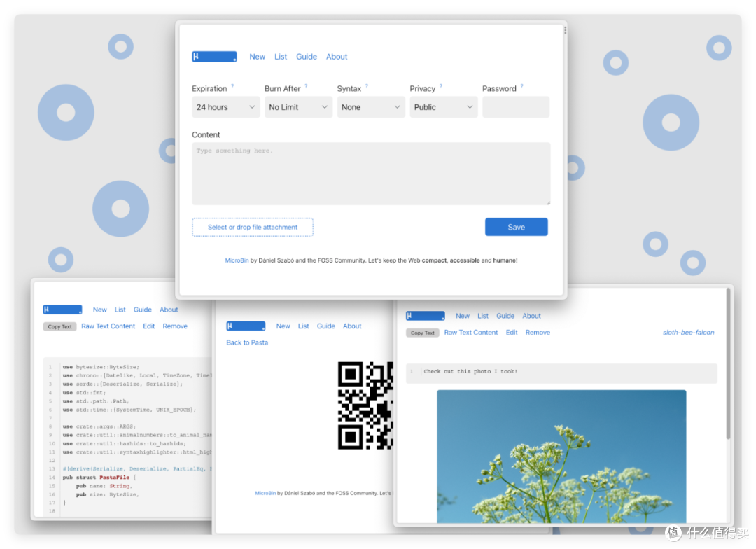Viewport: 756px width, 549px height.
Task: Open New in top window nav
Action: pos(257,57)
